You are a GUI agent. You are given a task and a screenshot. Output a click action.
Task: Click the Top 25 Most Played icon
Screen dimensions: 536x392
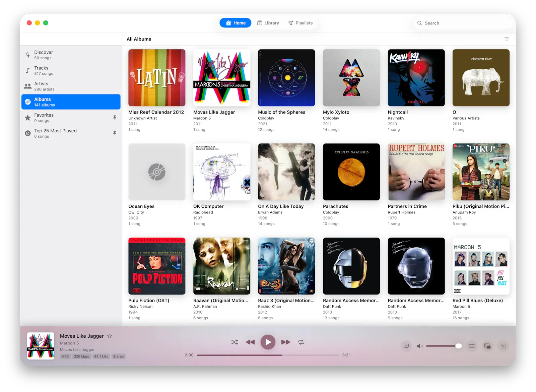pyautogui.click(x=28, y=133)
